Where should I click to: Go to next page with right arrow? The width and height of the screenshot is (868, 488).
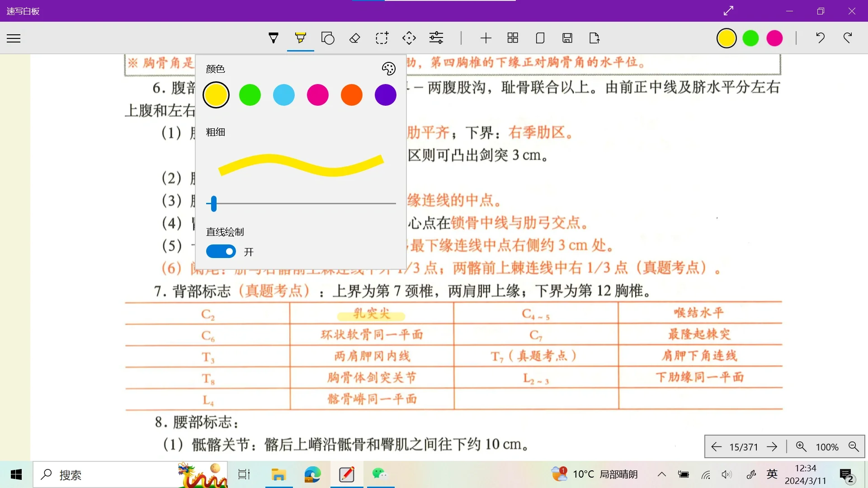(x=772, y=447)
